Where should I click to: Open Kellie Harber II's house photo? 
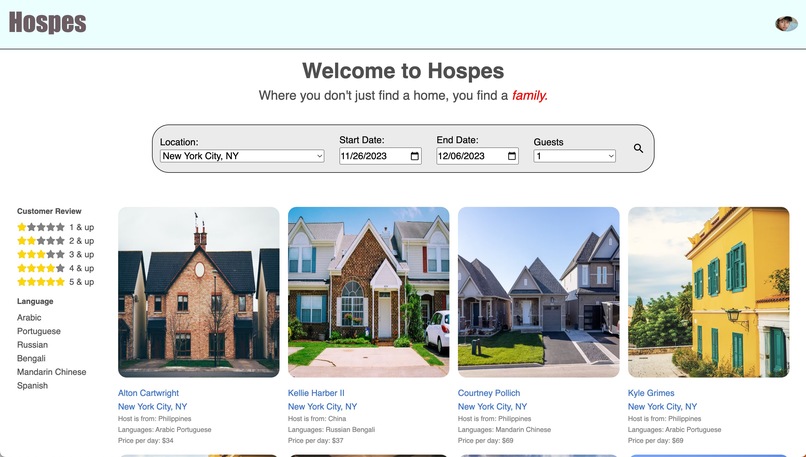(x=369, y=292)
